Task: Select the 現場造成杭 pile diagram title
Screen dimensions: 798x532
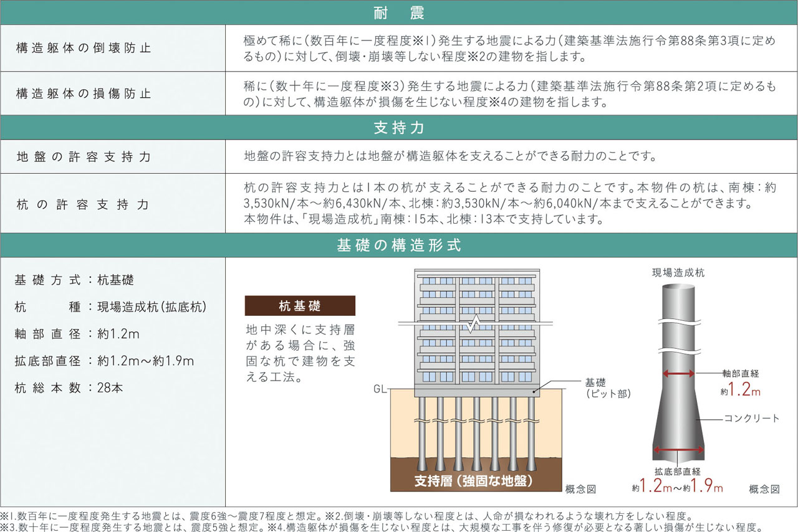Action: [x=678, y=272]
